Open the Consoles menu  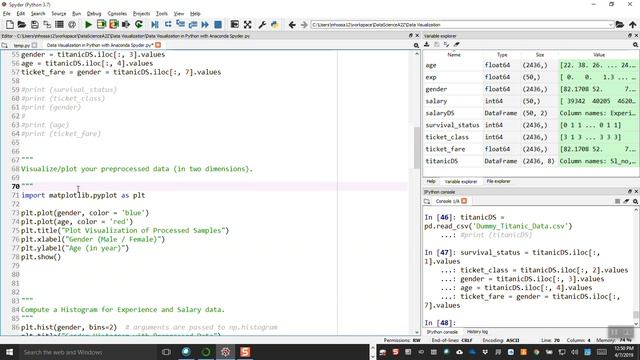point(117,13)
